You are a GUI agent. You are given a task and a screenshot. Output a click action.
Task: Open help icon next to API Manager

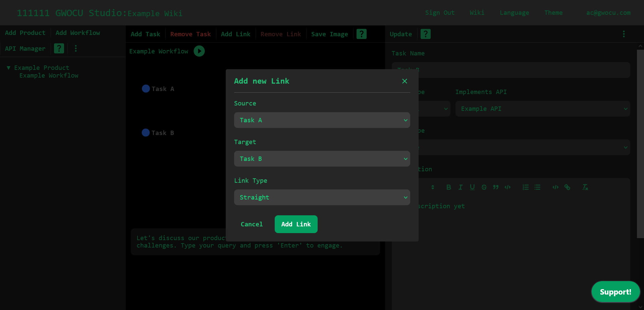59,48
